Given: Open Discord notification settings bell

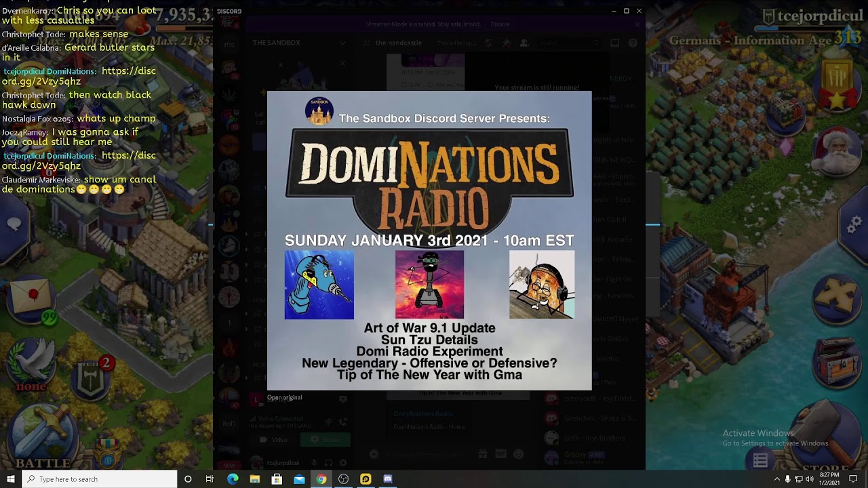Looking at the screenshot, I should click(488, 43).
